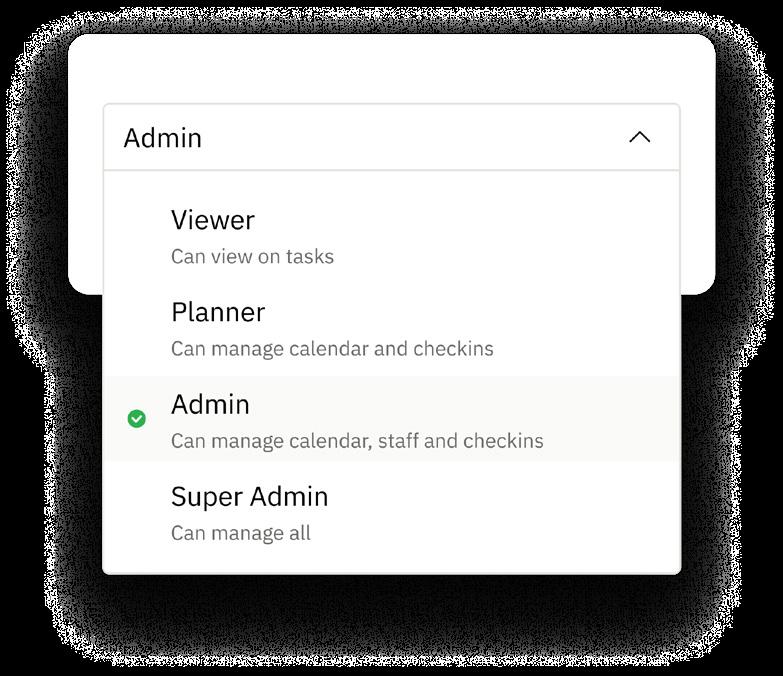
Task: Click the 'Can manage all' description
Action: (x=241, y=533)
